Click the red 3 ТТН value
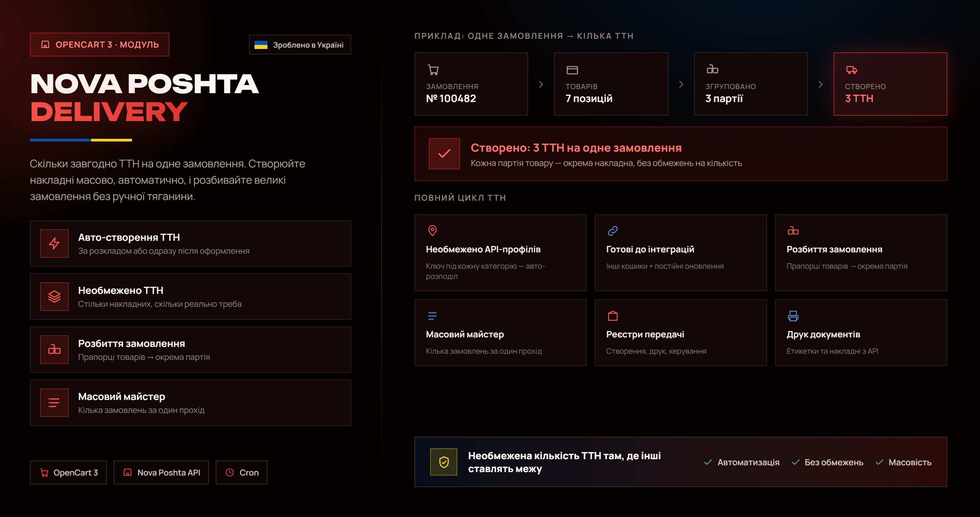Screen dimensions: 980x517 pos(859,98)
